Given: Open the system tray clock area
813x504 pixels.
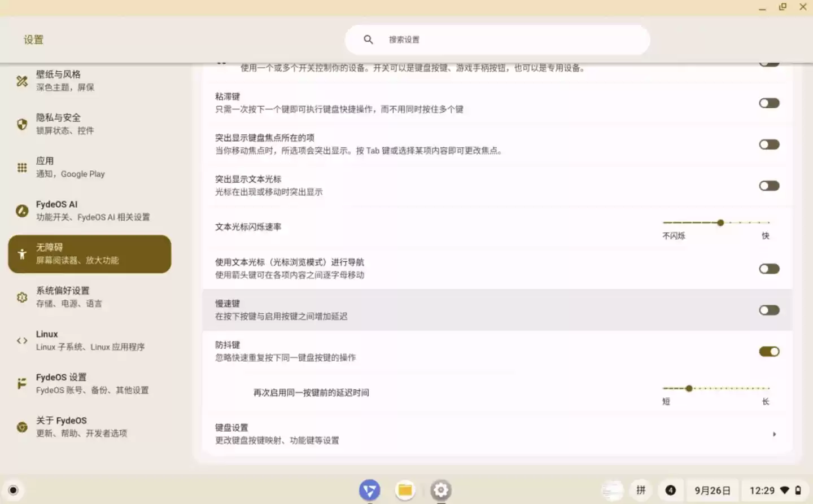Looking at the screenshot, I should (764, 490).
